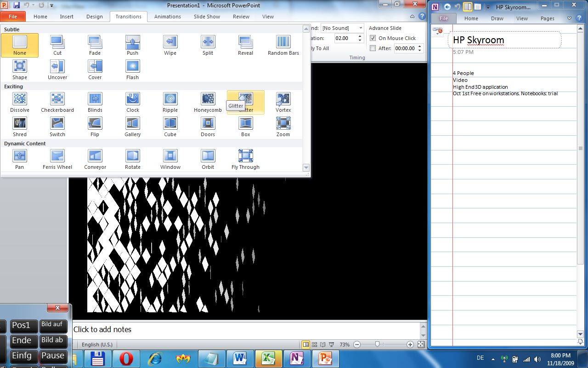Open the Draw tab in OneNote
The width and height of the screenshot is (588, 368).
497,18
